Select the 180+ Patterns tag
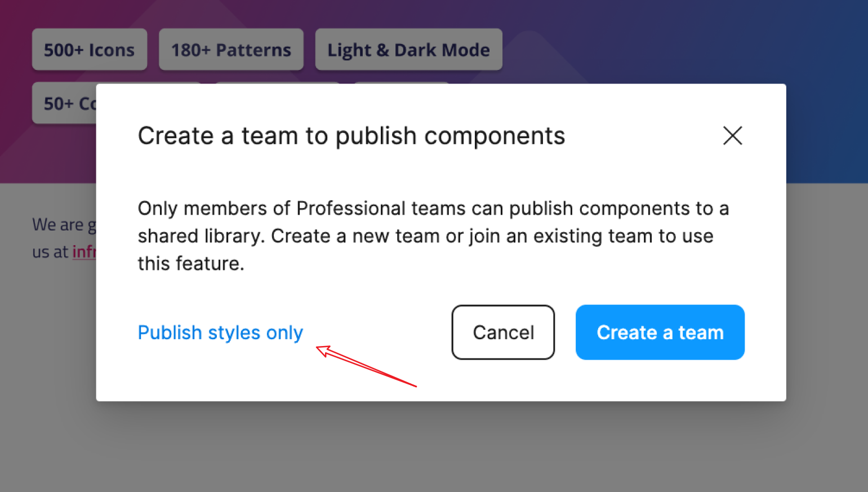 231,50
